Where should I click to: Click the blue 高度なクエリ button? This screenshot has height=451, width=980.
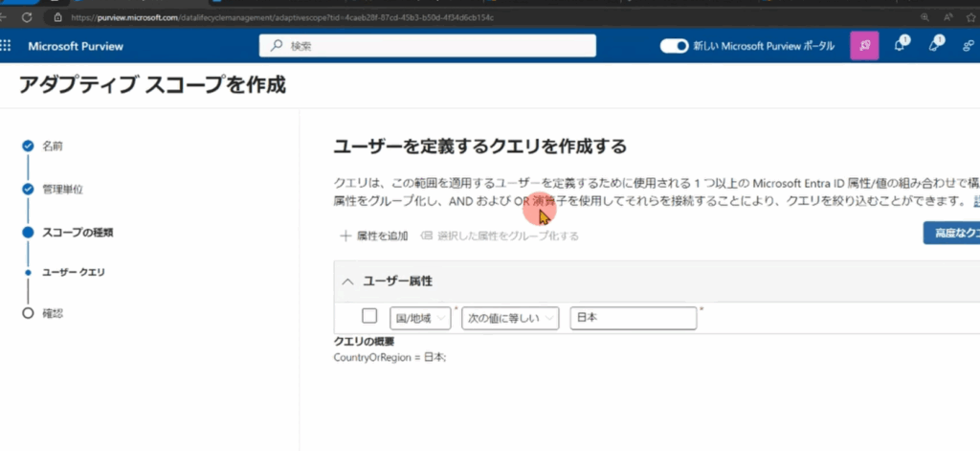(951, 234)
